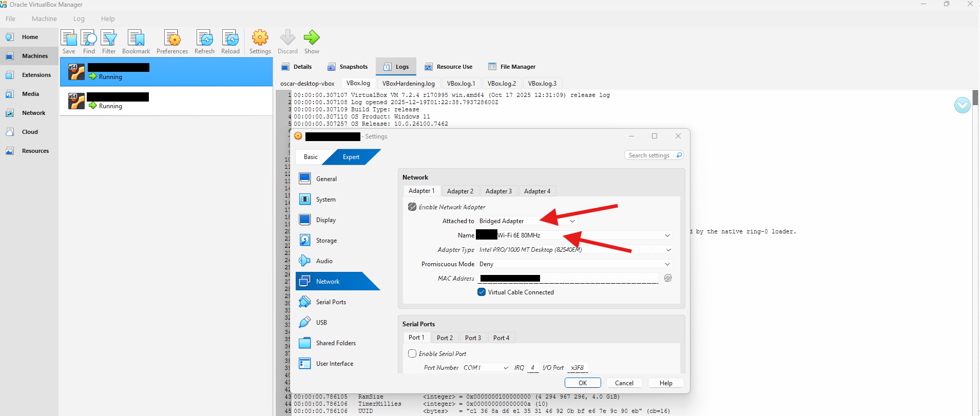Go to Home in left sidebar
The image size is (980, 416).
tap(29, 37)
